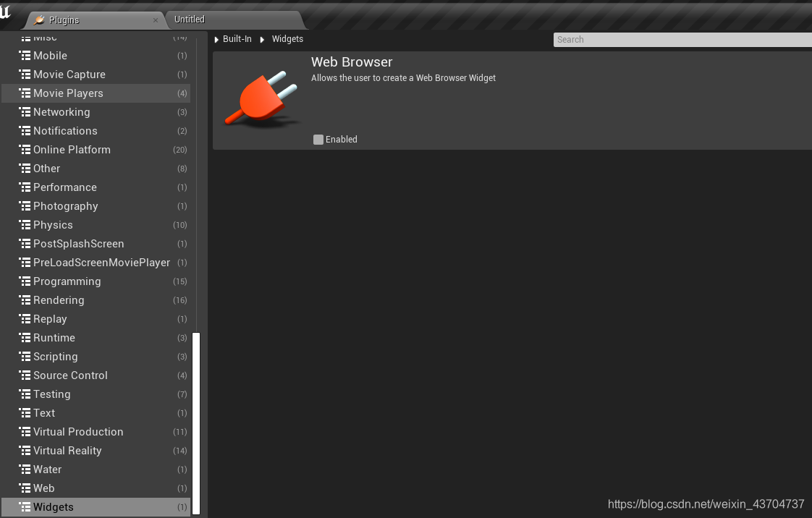
Task: Open the Online Platform category
Action: click(x=96, y=150)
